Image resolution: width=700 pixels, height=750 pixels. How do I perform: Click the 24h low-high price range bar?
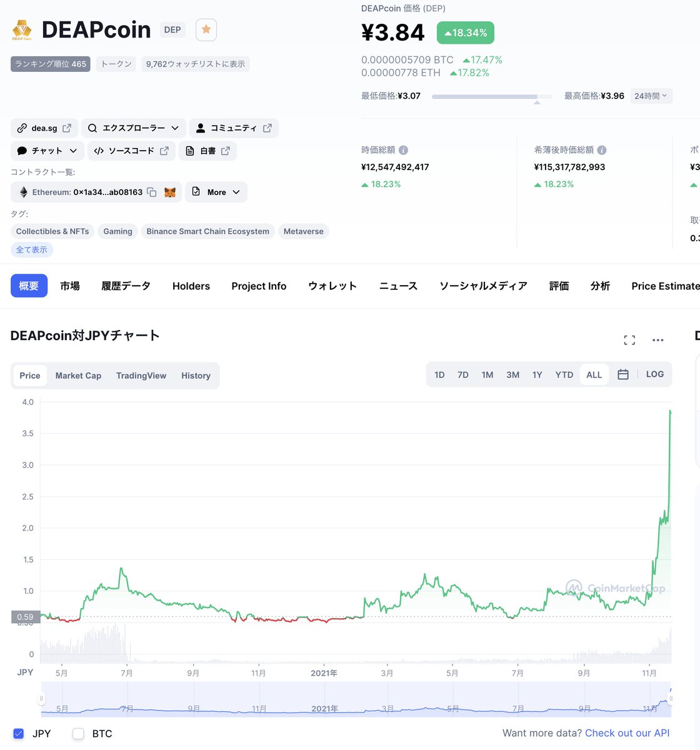tap(492, 96)
